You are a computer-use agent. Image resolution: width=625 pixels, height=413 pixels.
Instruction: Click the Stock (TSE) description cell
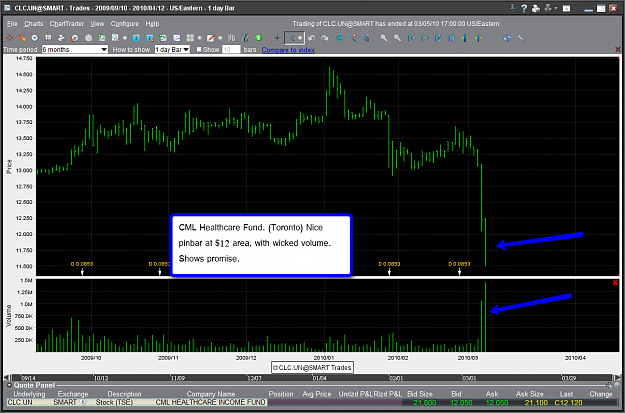tap(115, 403)
